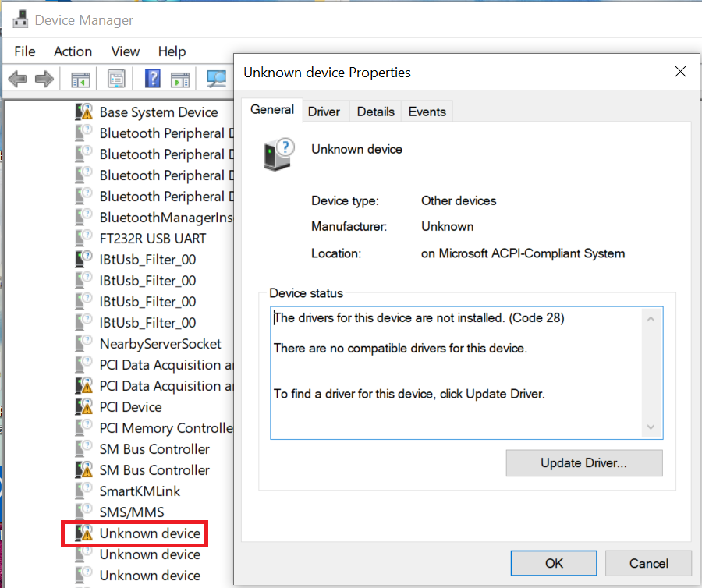Click the Action Pane toolbar icon
Viewport: 702px width, 588px height.
pos(180,80)
